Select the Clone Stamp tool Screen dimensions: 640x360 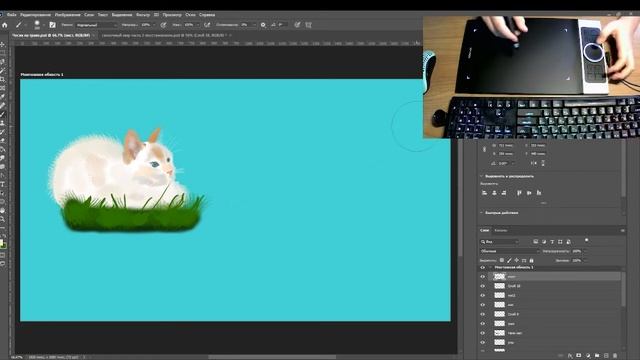pos(2,123)
